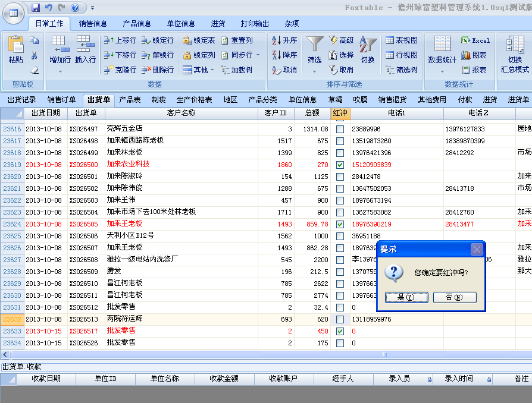Click 克隆行 clone row
Viewport: 532px width, 403px height.
[120, 70]
